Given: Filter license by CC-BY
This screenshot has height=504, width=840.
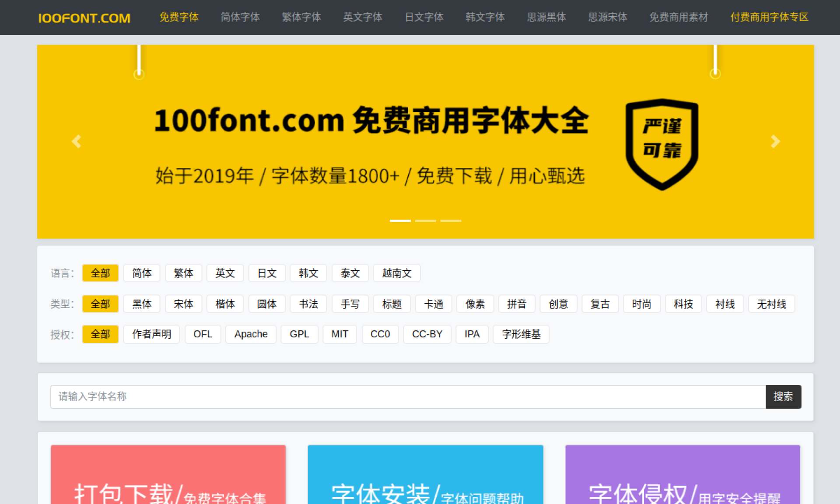Looking at the screenshot, I should click(427, 334).
